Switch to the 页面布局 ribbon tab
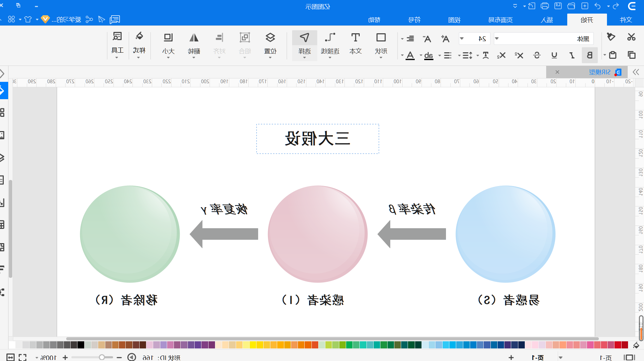Image resolution: width=644 pixels, height=361 pixels. (501, 20)
